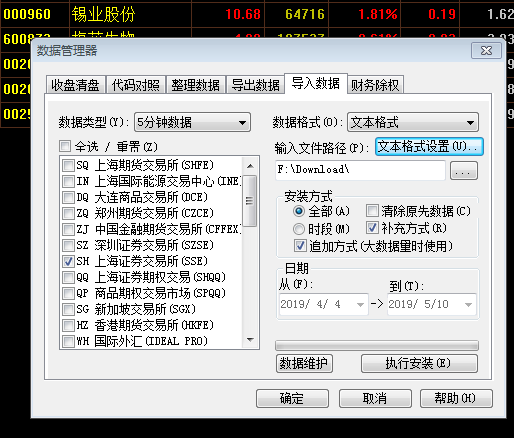514x438 pixels.
Task: Click the 数据维护 button
Action: click(304, 363)
